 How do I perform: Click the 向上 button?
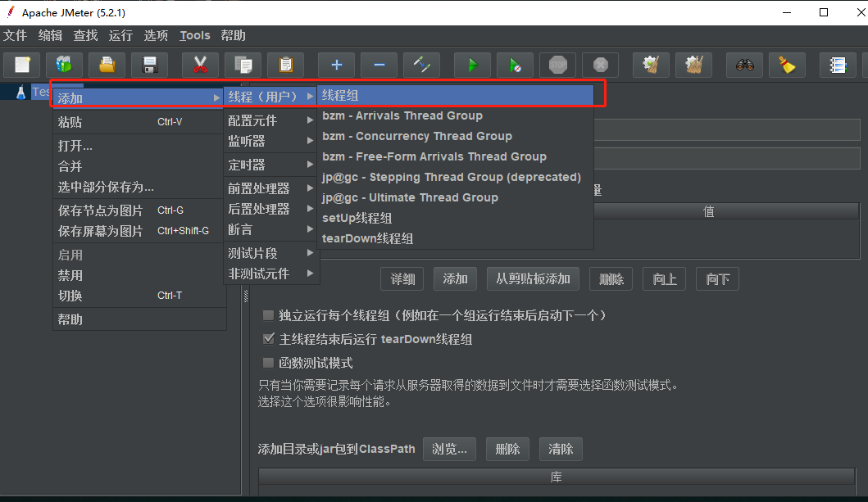click(x=664, y=278)
